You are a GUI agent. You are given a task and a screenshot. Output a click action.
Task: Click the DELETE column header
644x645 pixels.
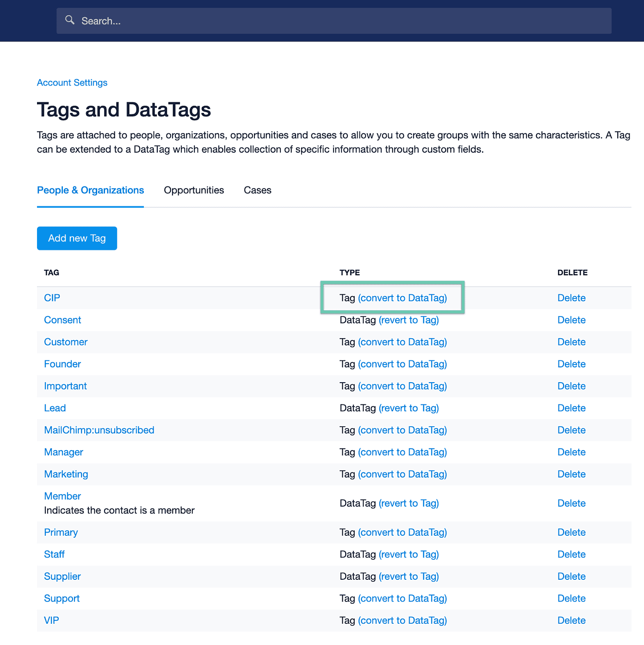pos(572,273)
